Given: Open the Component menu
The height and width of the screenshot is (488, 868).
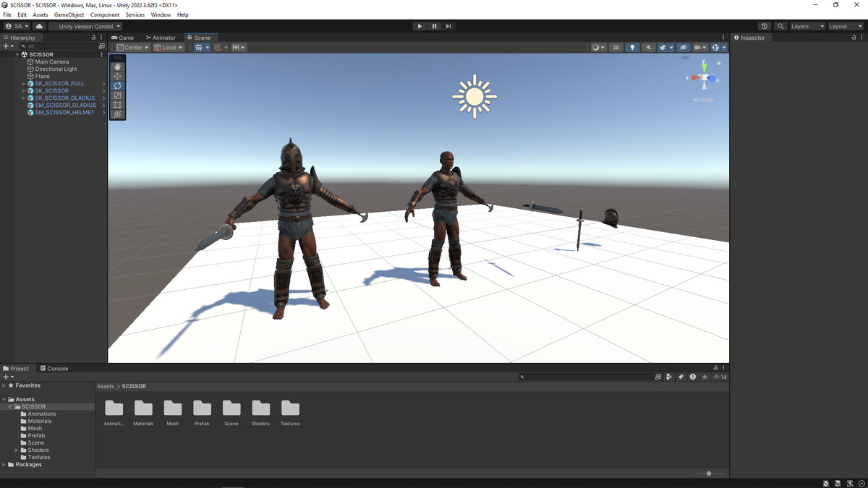Looking at the screenshot, I should tap(105, 14).
